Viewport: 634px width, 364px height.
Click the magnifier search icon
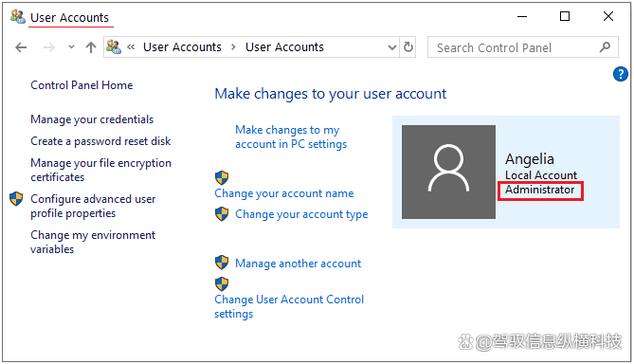(605, 47)
